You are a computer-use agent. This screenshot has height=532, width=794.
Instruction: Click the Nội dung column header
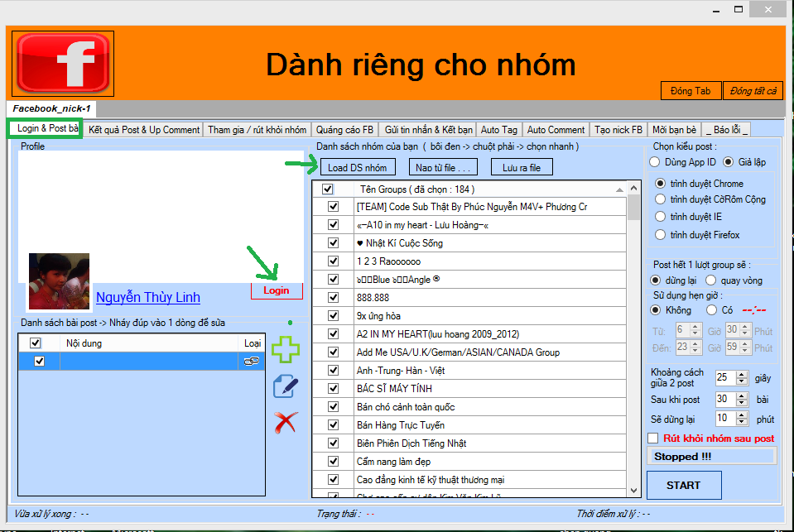(149, 343)
